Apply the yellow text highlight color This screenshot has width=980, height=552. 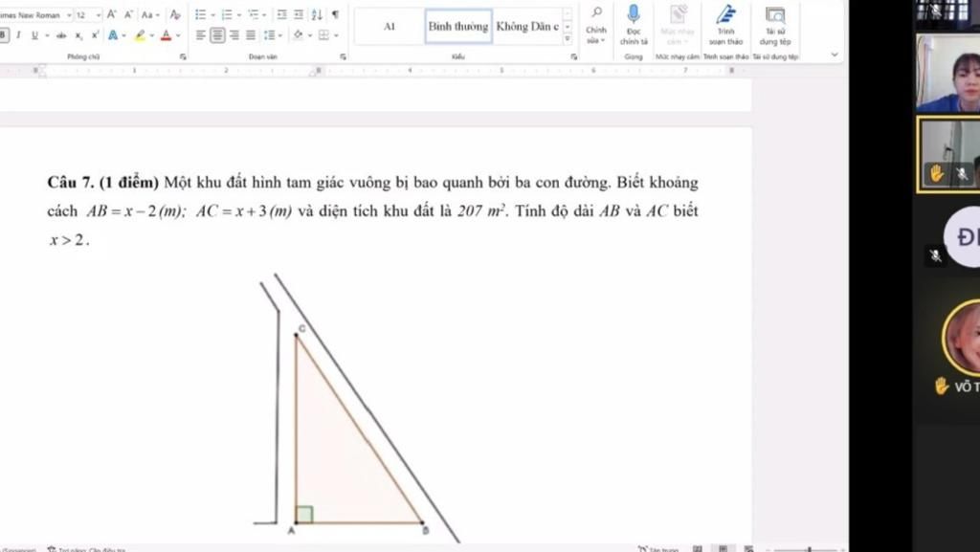(140, 35)
